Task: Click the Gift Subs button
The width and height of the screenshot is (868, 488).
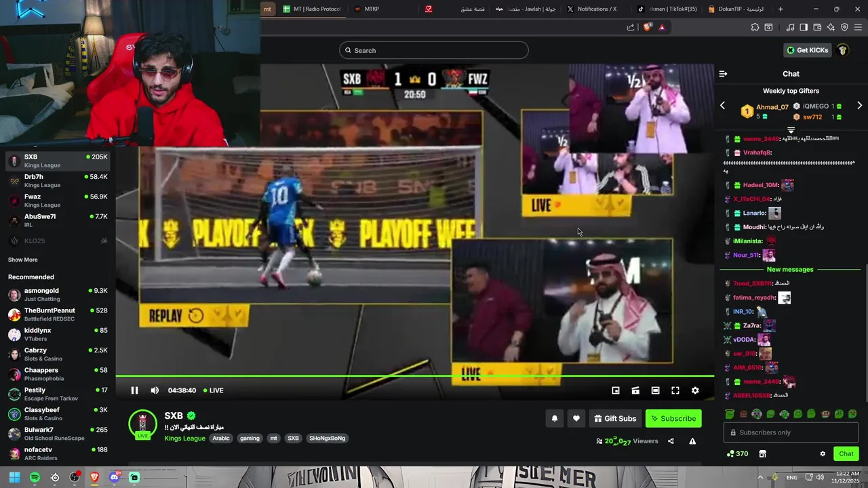Action: (x=615, y=419)
